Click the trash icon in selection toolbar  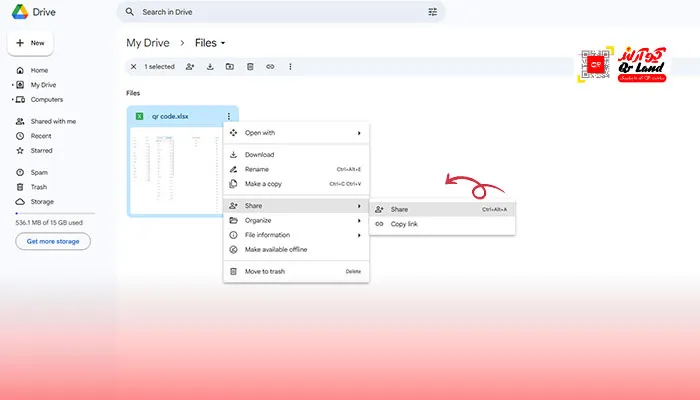coord(250,67)
